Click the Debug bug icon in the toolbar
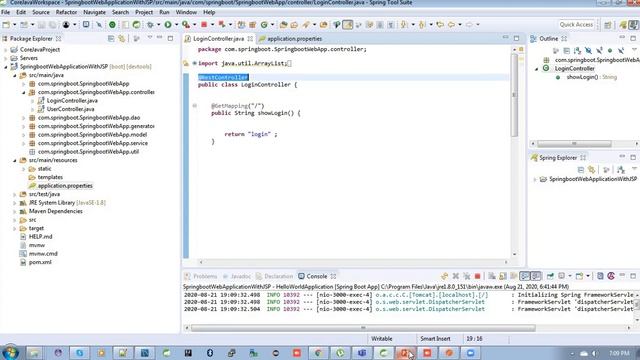 (151, 24)
